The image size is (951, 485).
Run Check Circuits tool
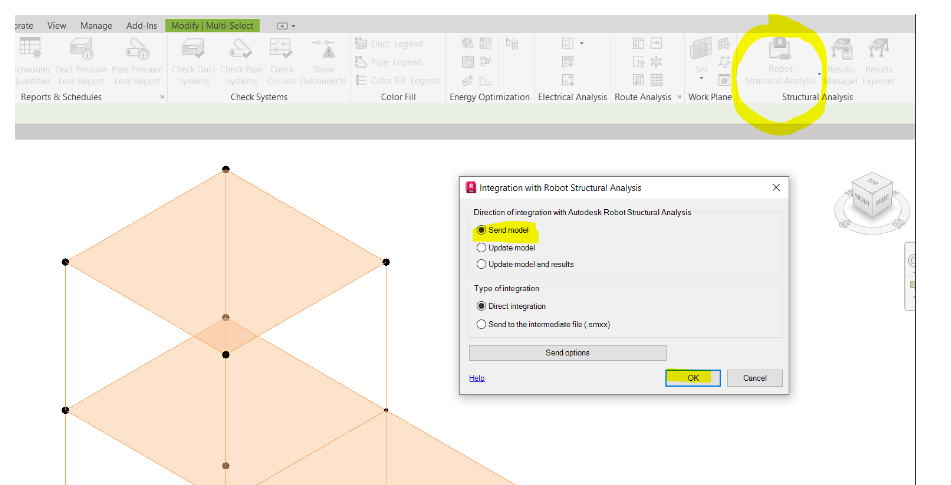click(281, 61)
